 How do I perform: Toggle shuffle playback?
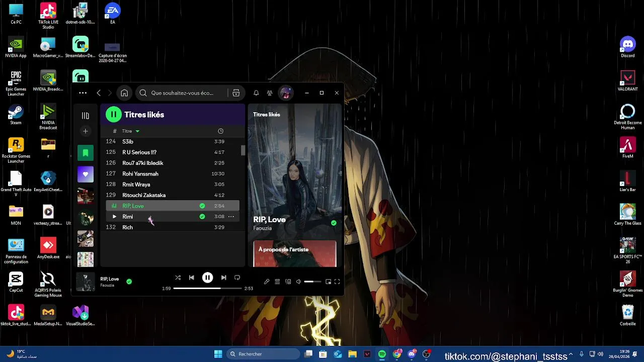tap(178, 278)
